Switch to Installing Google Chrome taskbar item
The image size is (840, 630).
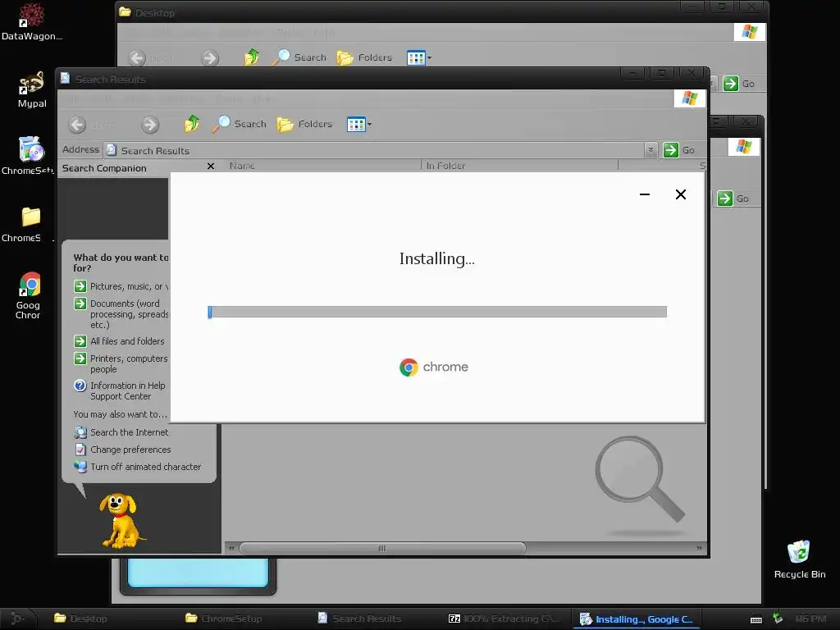coord(637,619)
